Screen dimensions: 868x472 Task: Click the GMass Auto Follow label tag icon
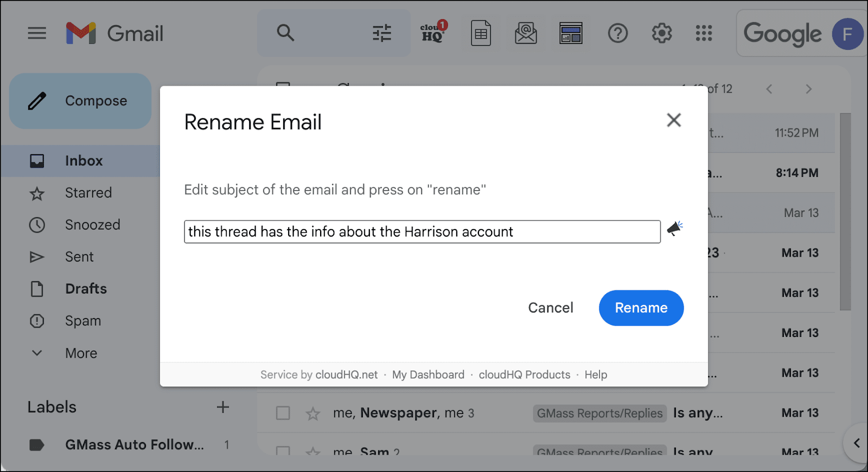click(x=37, y=445)
